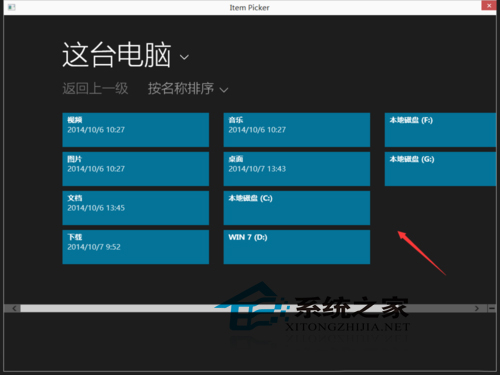Close the Item Picker window
Image resolution: width=500 pixels, height=375 pixels.
point(489,5)
